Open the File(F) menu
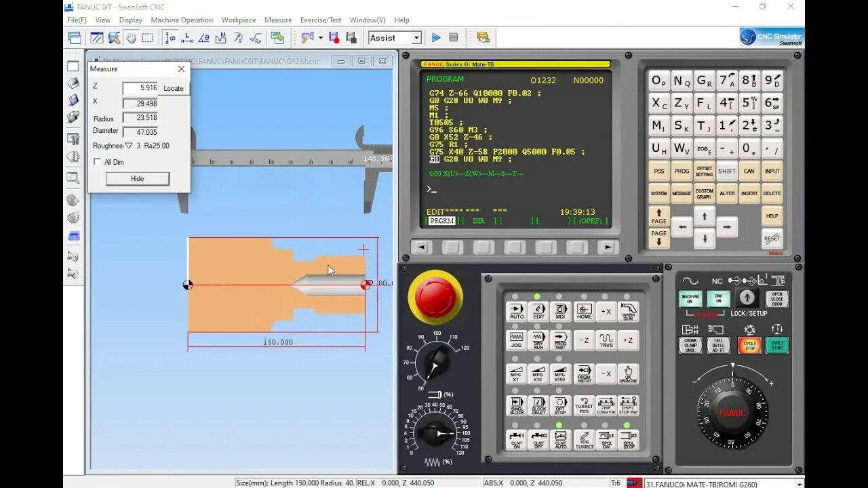Image resolution: width=868 pixels, height=488 pixels. coord(77,20)
